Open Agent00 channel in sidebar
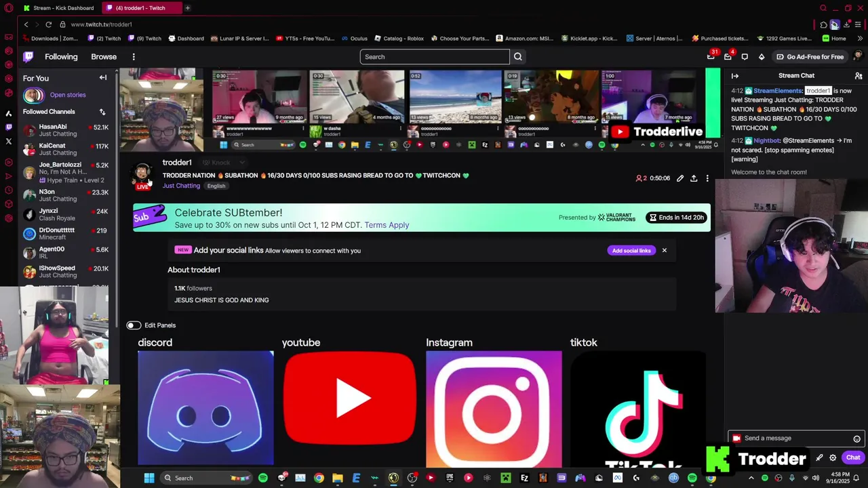Screen dimensions: 868x488 click(66, 252)
